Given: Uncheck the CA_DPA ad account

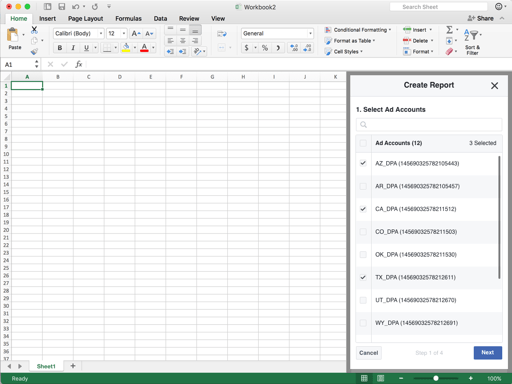Looking at the screenshot, I should tap(363, 209).
